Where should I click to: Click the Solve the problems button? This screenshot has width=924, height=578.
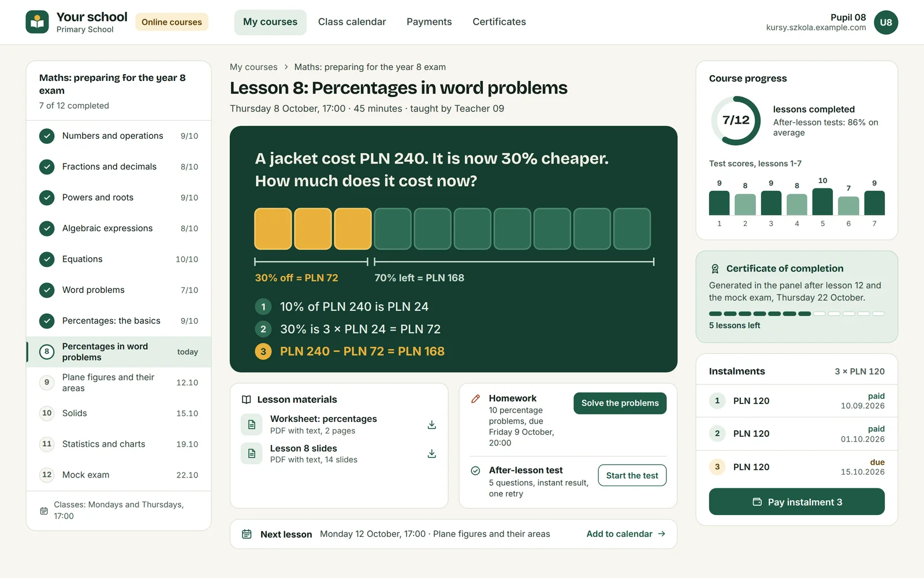(x=620, y=403)
